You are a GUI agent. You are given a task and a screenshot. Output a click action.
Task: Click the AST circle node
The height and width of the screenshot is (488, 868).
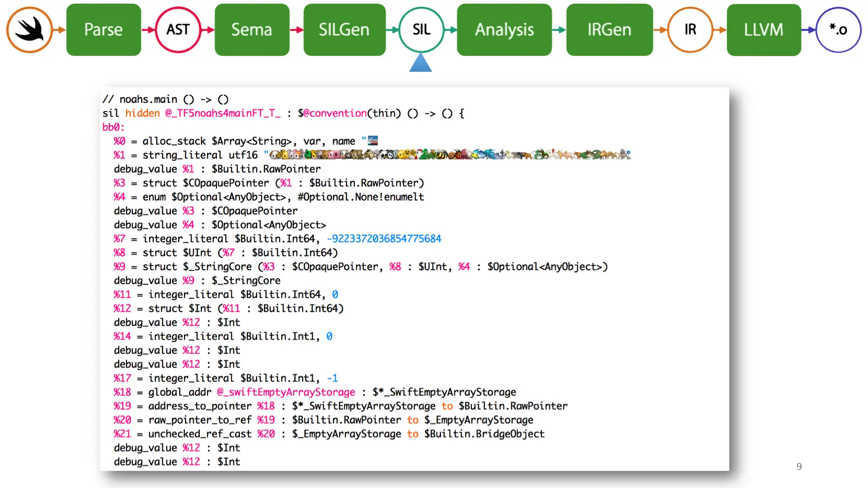178,30
